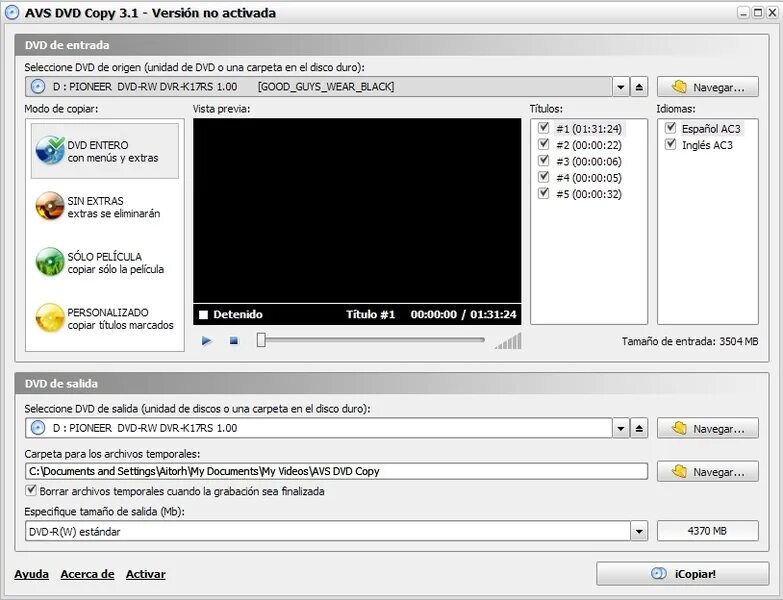The height and width of the screenshot is (600, 783).
Task: Click Tamaño de entrada: 3504 MB text
Action: pos(690,341)
